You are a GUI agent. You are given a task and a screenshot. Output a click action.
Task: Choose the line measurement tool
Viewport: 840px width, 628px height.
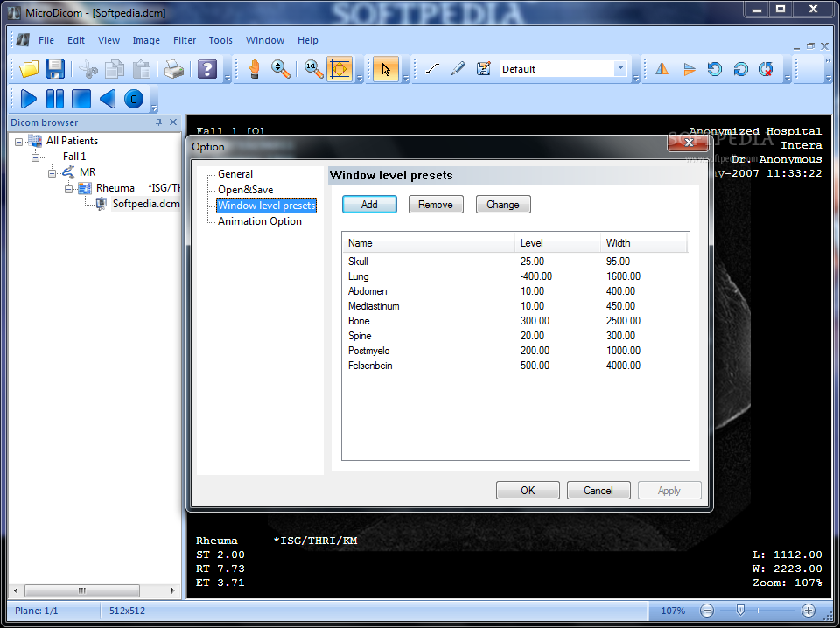coord(432,69)
